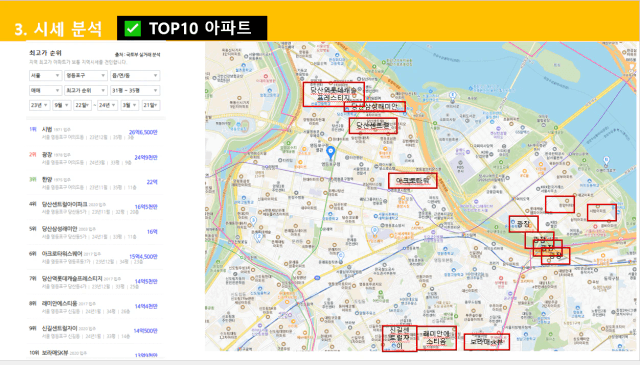Click the 16억5천만 price value
The width and height of the screenshot is (640, 365).
(x=146, y=207)
